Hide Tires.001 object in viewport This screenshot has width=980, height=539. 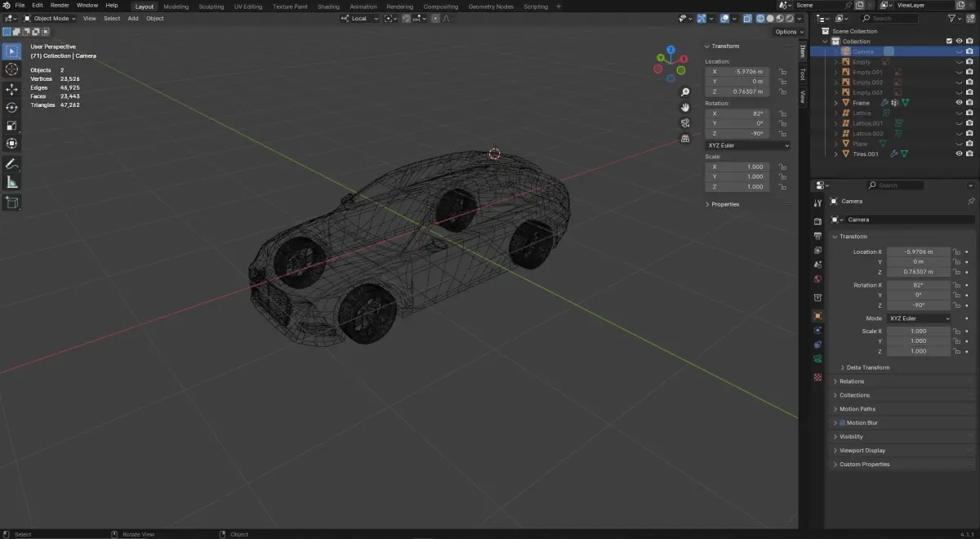(960, 154)
